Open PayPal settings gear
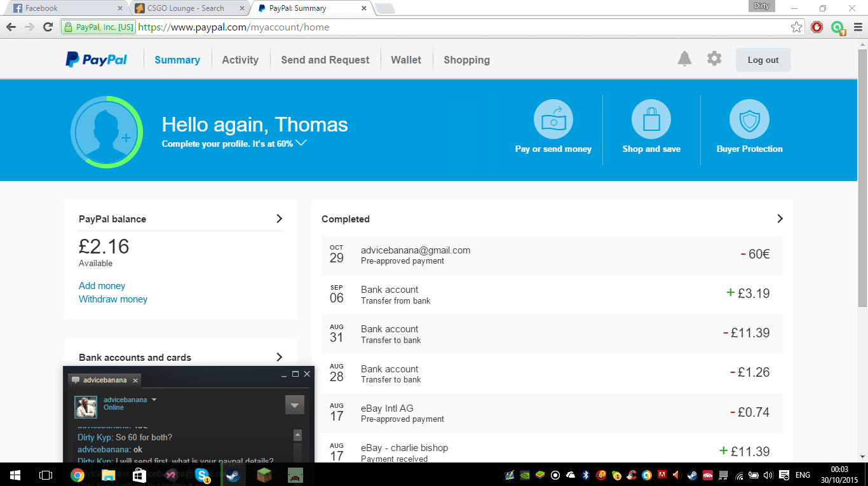The width and height of the screenshot is (868, 486). pyautogui.click(x=714, y=59)
